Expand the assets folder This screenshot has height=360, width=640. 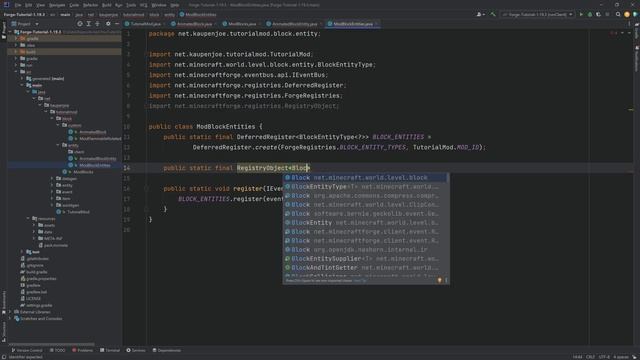point(34,225)
